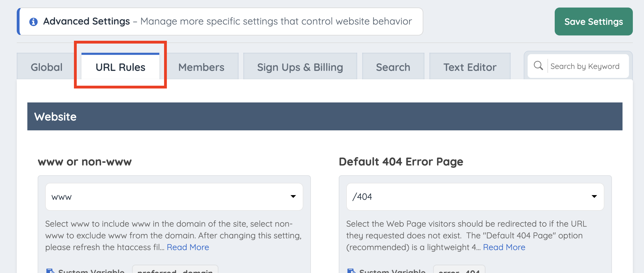The width and height of the screenshot is (644, 273).
Task: Select the URL Rules tab
Action: tap(120, 67)
